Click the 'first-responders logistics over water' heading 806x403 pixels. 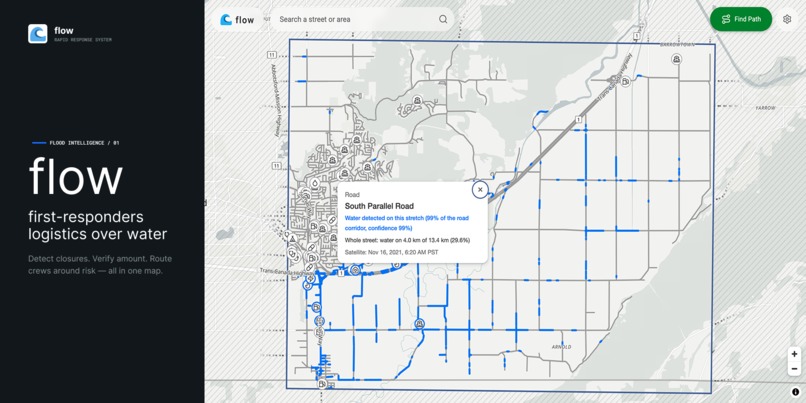(x=98, y=226)
